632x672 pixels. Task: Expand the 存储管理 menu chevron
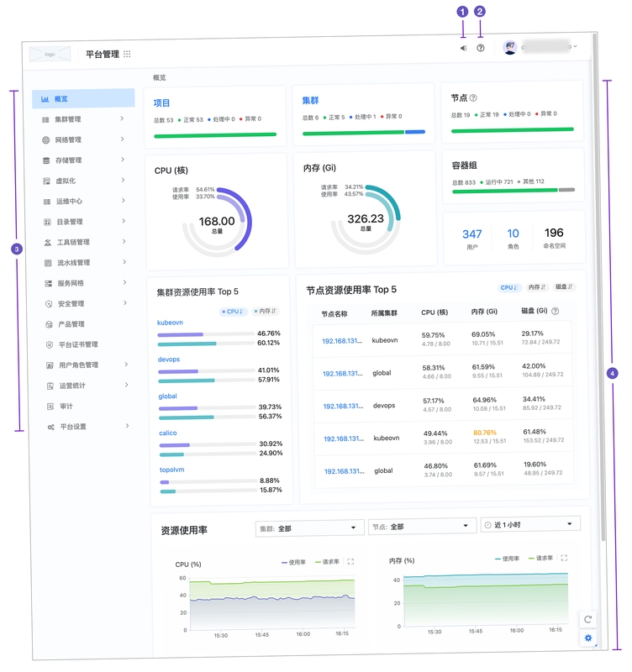[123, 160]
